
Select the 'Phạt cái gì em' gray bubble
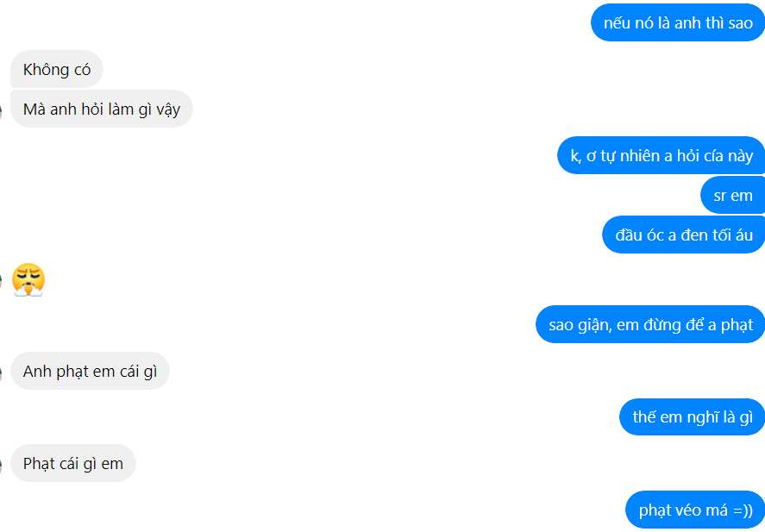pos(73,463)
